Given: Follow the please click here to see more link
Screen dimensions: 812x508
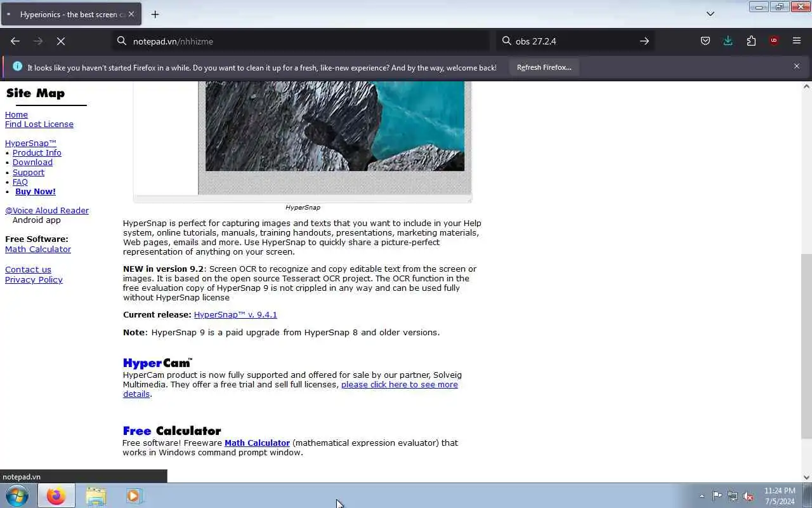Looking at the screenshot, I should point(399,385).
